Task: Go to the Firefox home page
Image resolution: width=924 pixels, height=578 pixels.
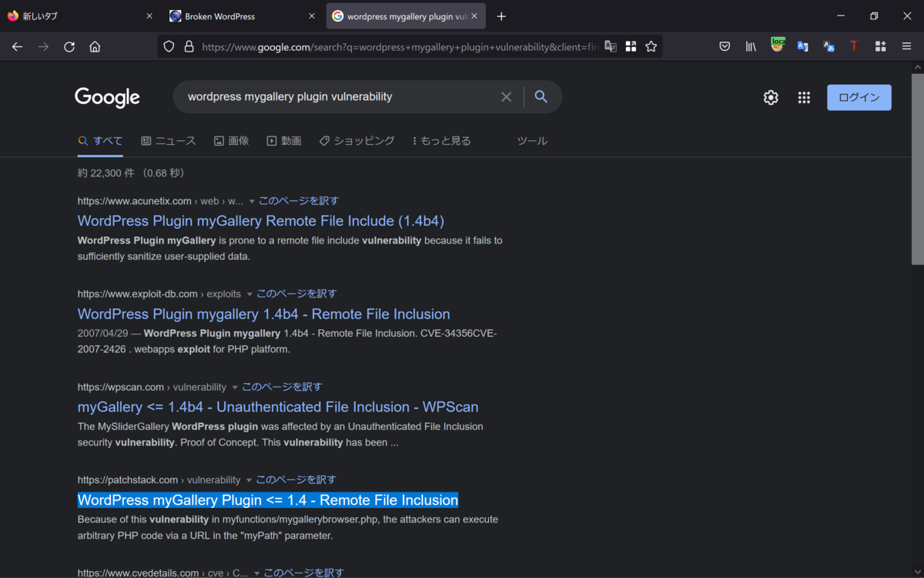Action: [x=95, y=46]
